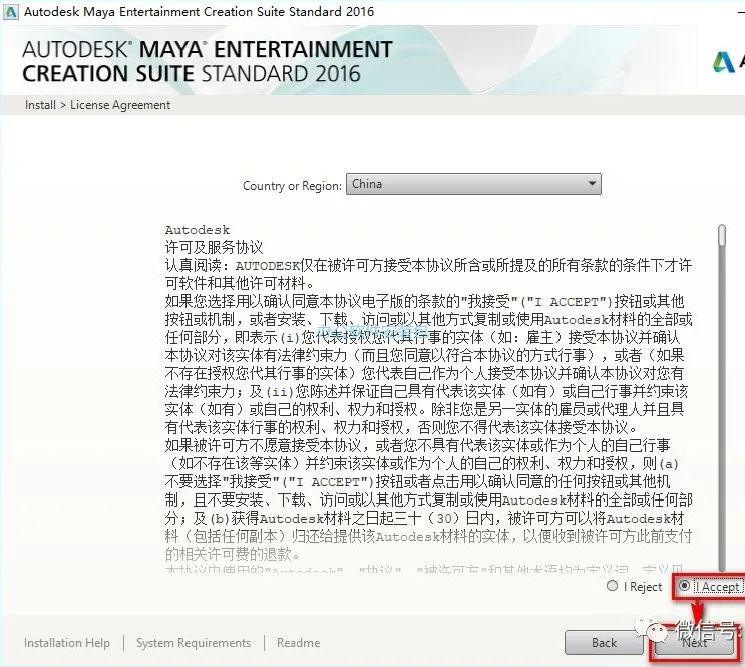Open the Readme link

pyautogui.click(x=298, y=643)
